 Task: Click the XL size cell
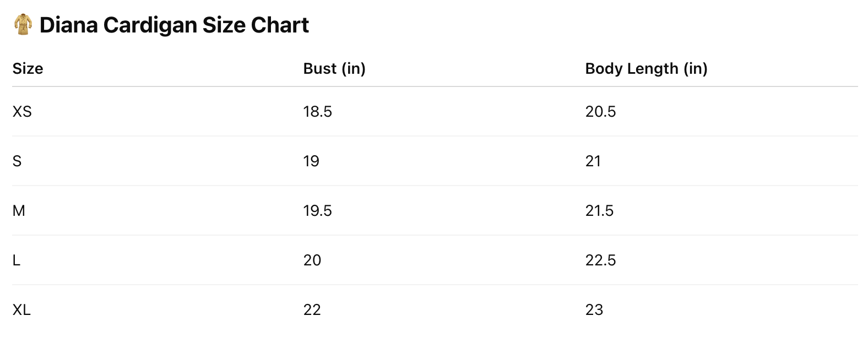point(21,310)
